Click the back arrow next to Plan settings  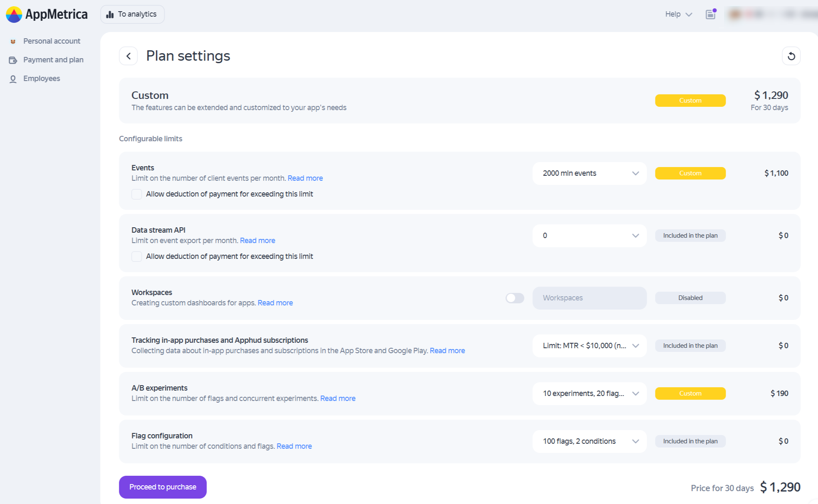point(128,56)
